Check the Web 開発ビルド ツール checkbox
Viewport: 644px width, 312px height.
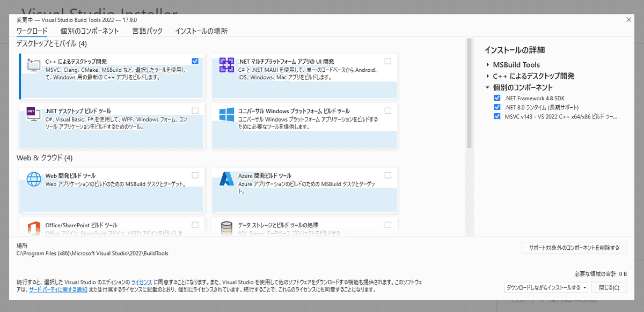tap(195, 175)
